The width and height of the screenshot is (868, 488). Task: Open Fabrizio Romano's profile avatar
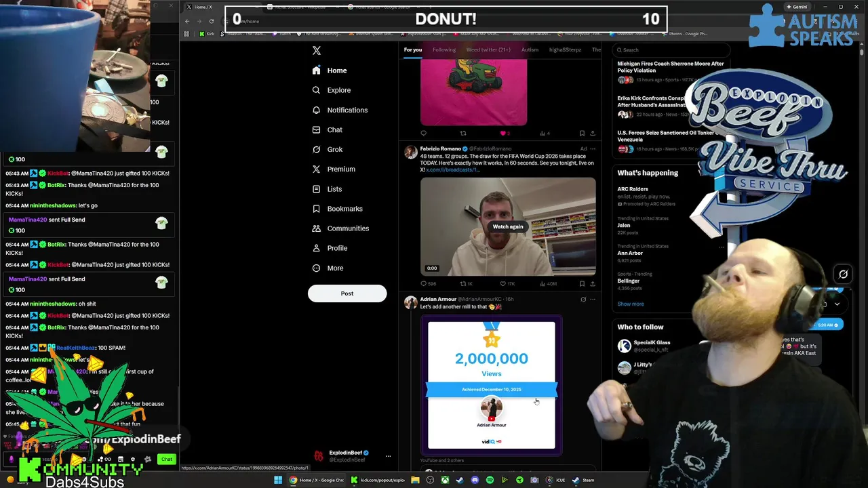(x=411, y=152)
